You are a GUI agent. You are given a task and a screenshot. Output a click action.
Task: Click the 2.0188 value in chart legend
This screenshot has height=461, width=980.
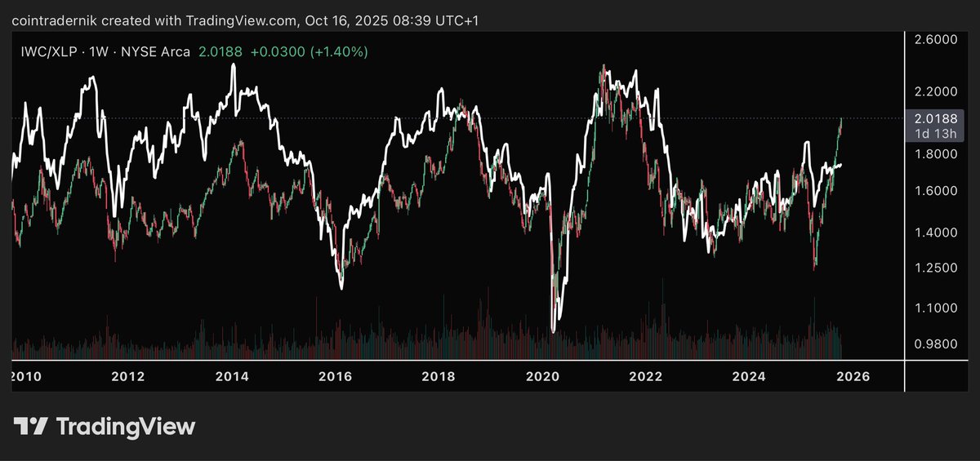[x=220, y=51]
